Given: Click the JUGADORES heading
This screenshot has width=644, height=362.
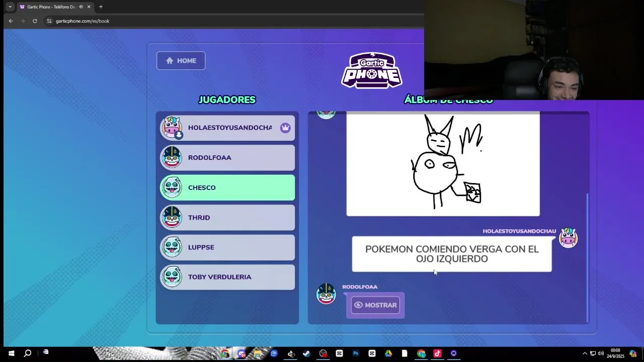Looking at the screenshot, I should pyautogui.click(x=227, y=100).
